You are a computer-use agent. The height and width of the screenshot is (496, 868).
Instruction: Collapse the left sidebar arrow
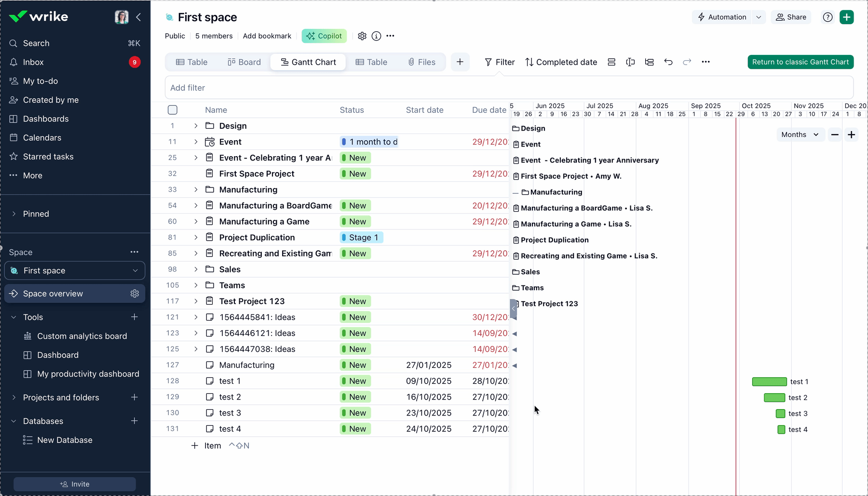[138, 17]
